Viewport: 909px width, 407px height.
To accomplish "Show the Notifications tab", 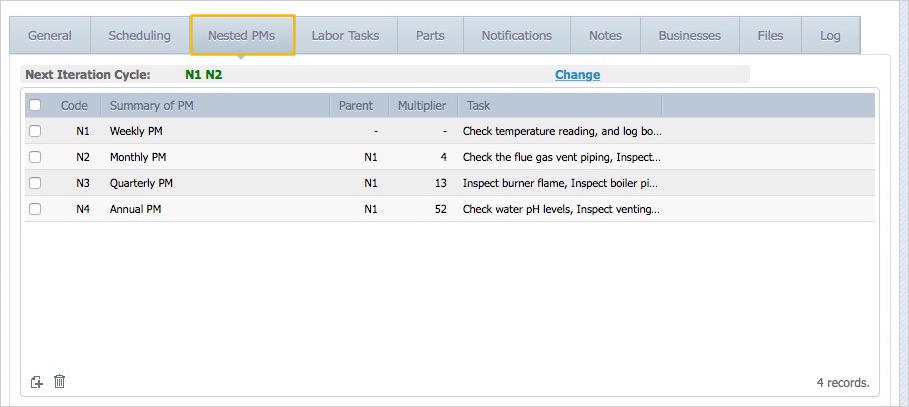I will point(516,35).
